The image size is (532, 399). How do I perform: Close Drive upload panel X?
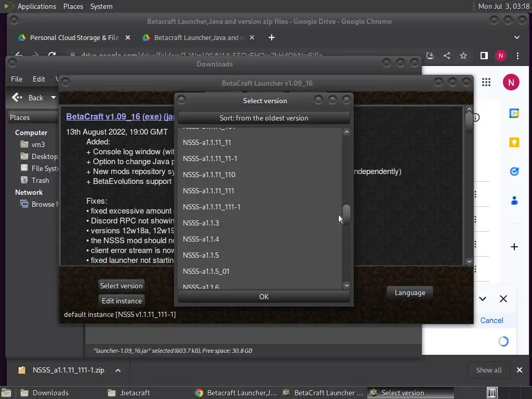[x=503, y=299]
